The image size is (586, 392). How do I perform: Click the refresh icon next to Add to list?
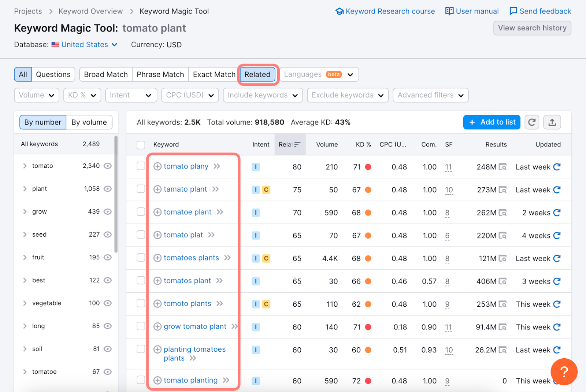tap(532, 122)
